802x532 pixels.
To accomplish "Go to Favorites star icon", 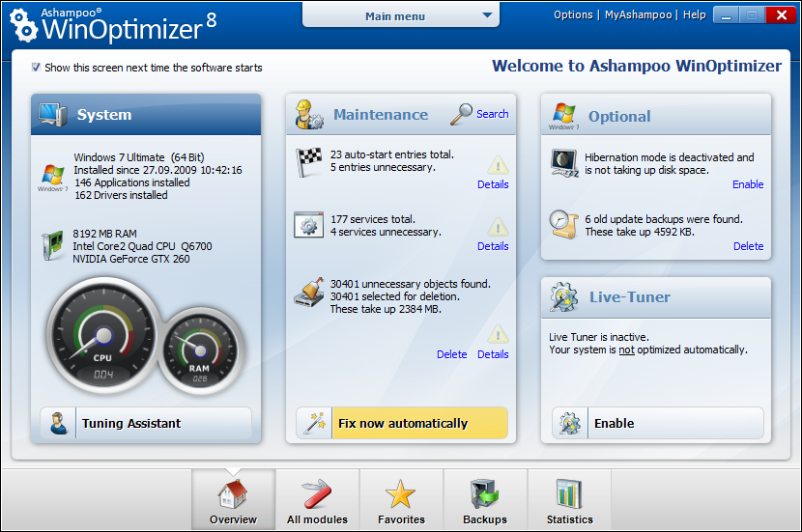I will [x=401, y=493].
